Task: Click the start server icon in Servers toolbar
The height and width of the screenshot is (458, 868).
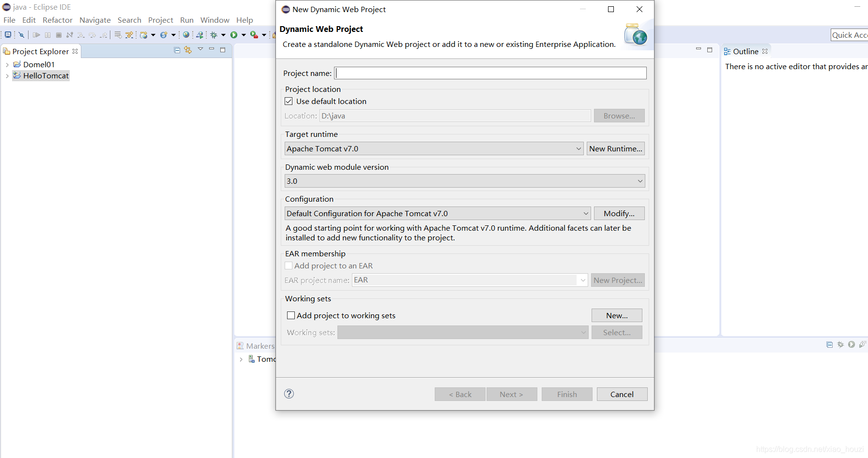Action: pos(852,345)
